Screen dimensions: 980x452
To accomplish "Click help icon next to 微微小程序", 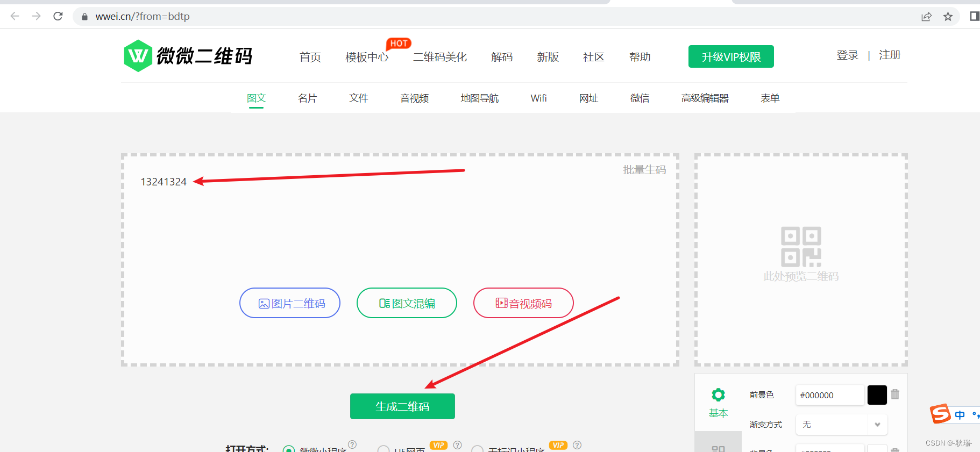I will point(352,444).
